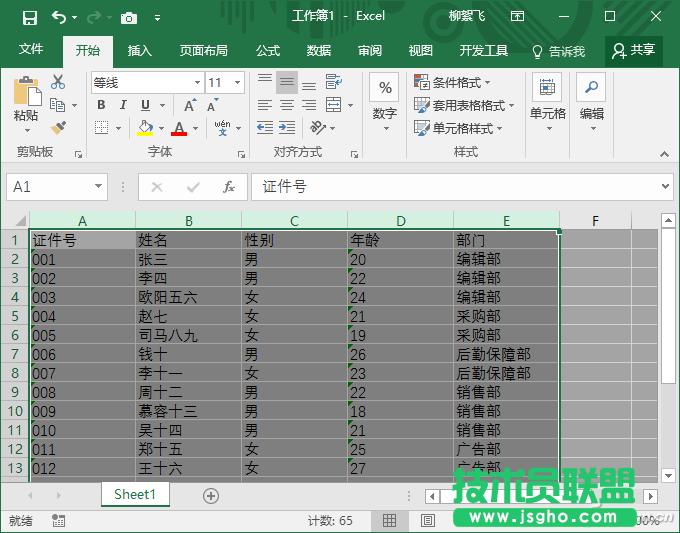The height and width of the screenshot is (533, 680).
Task: Open the 插入 ribbon tab
Action: (140, 51)
